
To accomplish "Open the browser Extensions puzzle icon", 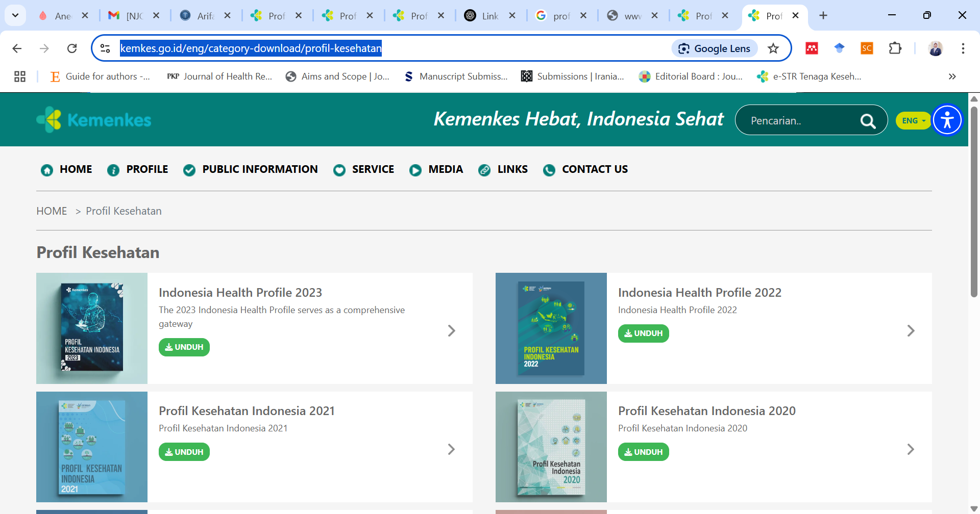I will [895, 48].
